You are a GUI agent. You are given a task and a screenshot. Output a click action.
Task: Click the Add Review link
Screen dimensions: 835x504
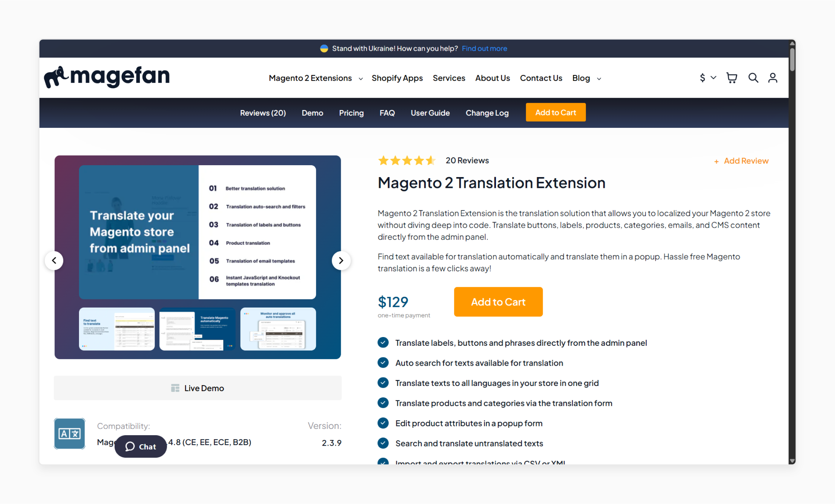(x=746, y=161)
